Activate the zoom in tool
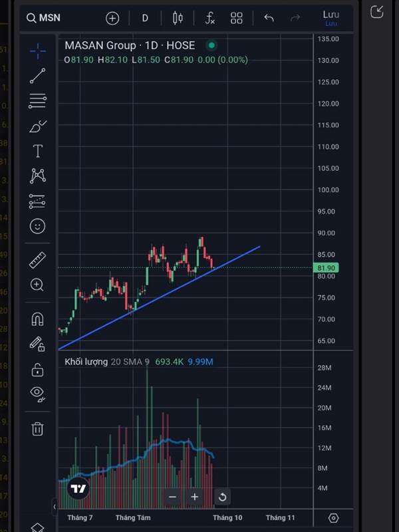Screen dimensions: 399x532 (x=37, y=285)
